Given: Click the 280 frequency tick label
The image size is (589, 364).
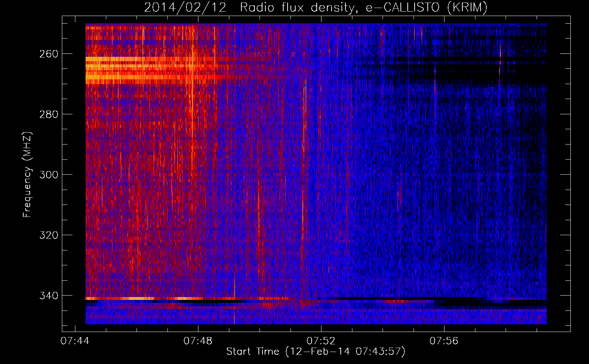Looking at the screenshot, I should click(49, 114).
